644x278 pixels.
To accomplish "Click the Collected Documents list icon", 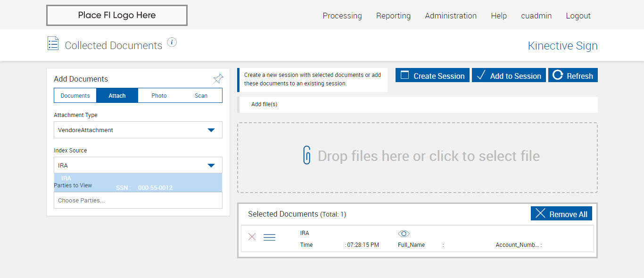I will (x=53, y=43).
